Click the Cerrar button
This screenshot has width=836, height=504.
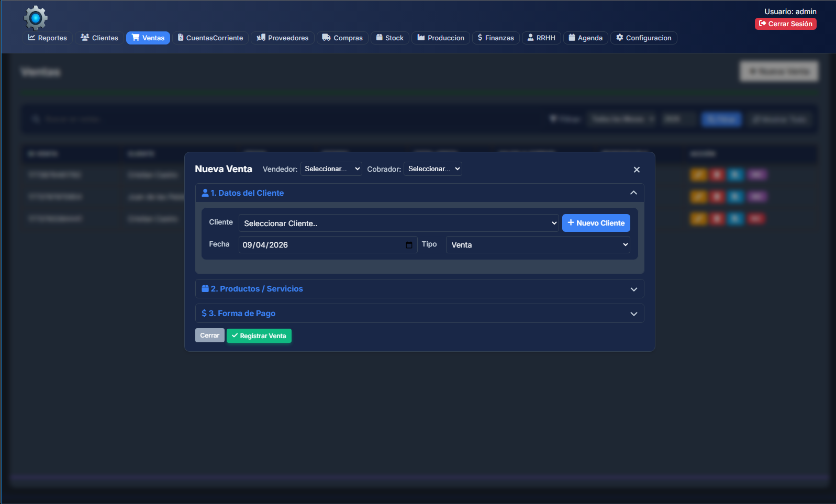[x=210, y=335]
